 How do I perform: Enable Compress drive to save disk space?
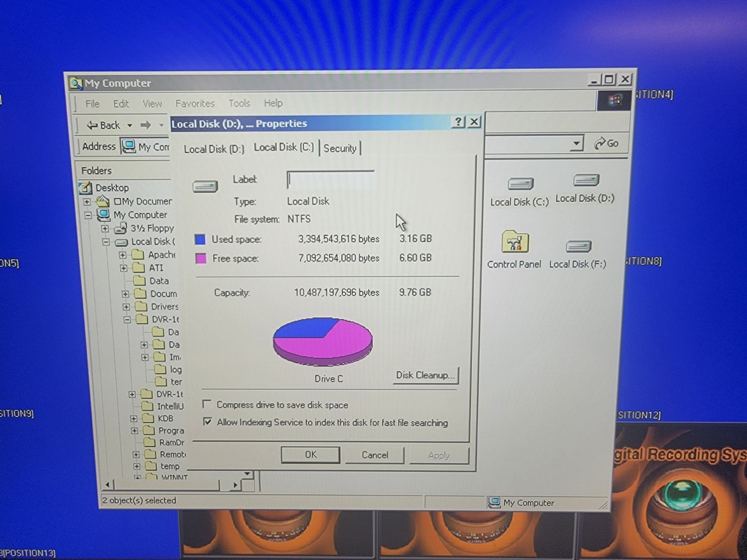pos(207,404)
